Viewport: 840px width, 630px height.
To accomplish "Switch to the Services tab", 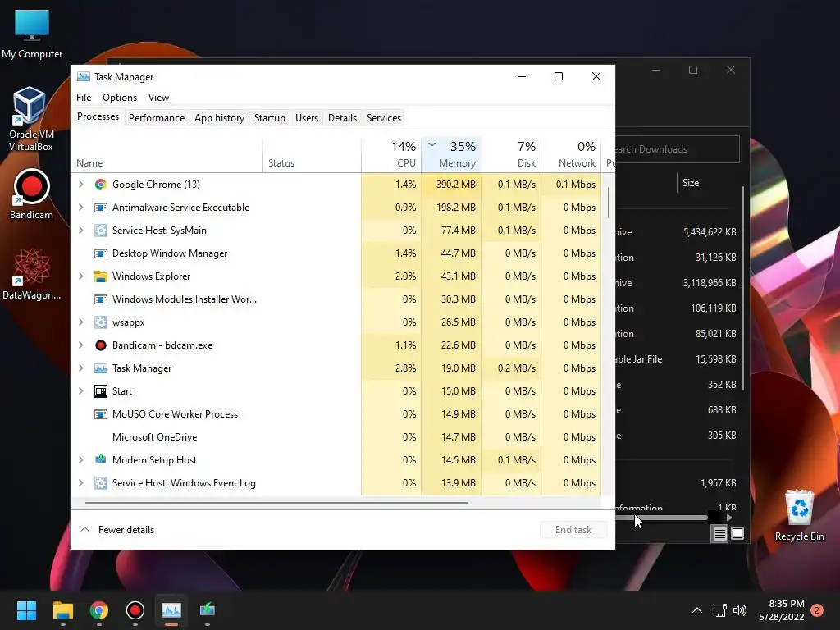I will tap(384, 118).
